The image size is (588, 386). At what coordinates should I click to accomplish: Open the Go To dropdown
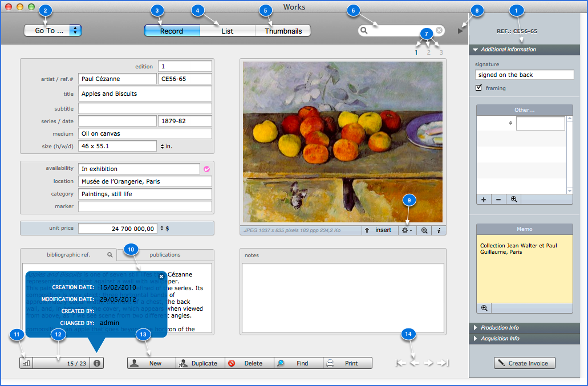click(52, 30)
